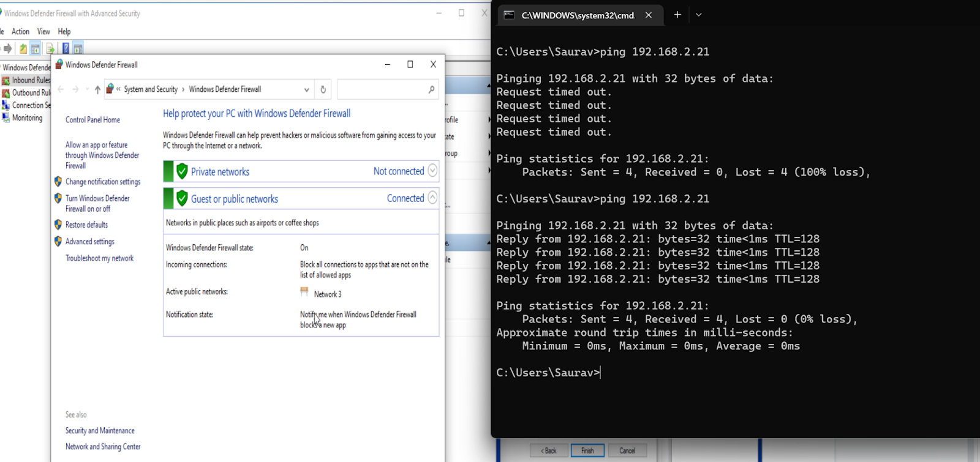Click Guest or public networks heading
980x462 pixels.
pyautogui.click(x=235, y=199)
